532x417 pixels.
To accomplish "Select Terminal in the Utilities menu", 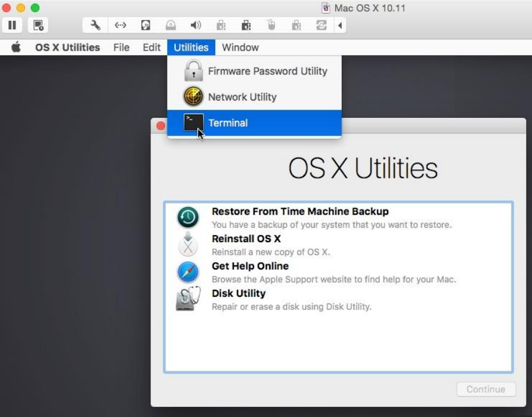I will (x=254, y=123).
